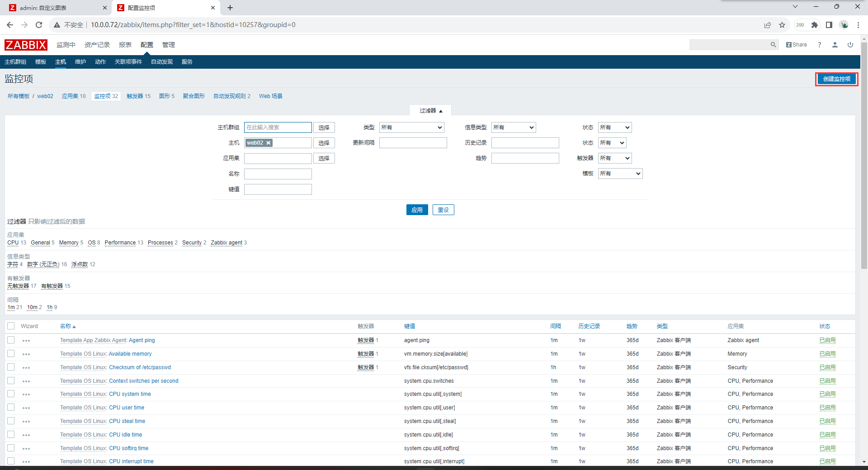Click the logout power icon
The height and width of the screenshot is (470, 868).
pos(850,45)
